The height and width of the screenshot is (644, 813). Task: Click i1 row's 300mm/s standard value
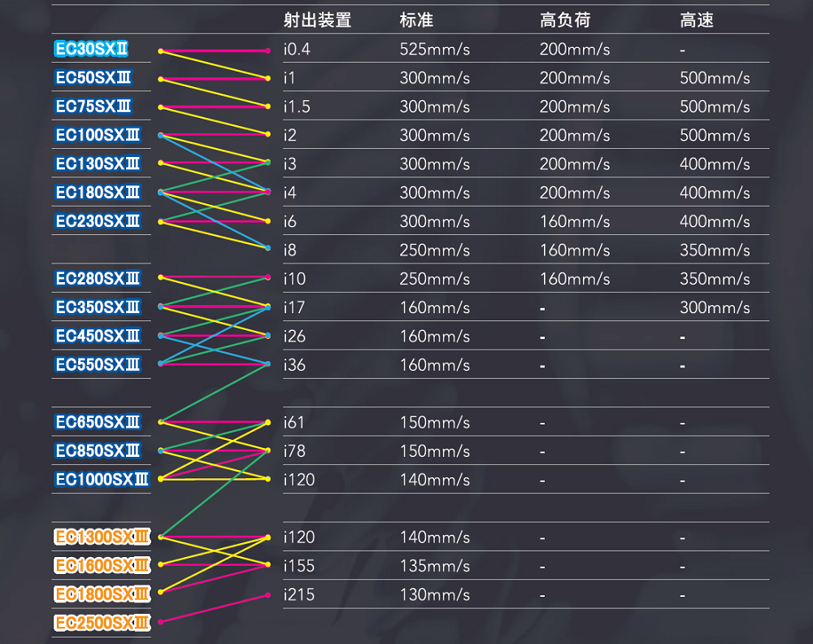[x=434, y=78]
